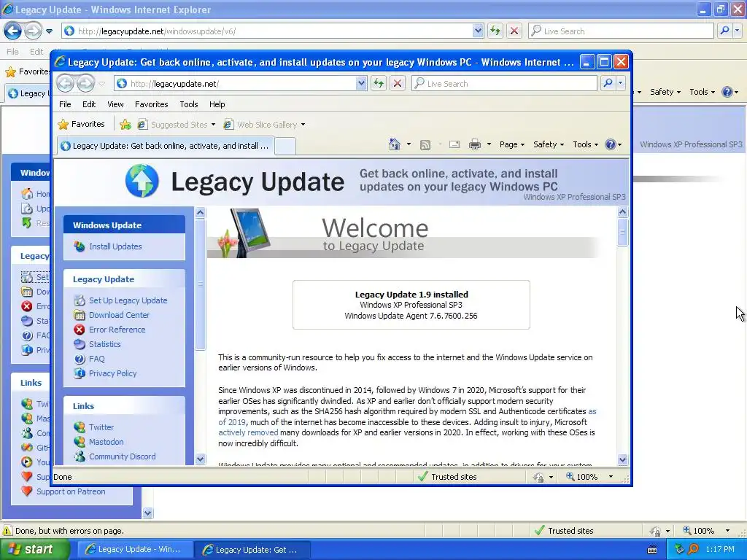The width and height of the screenshot is (747, 560).
Task: Click the search magnifier button in front window
Action: 608,83
